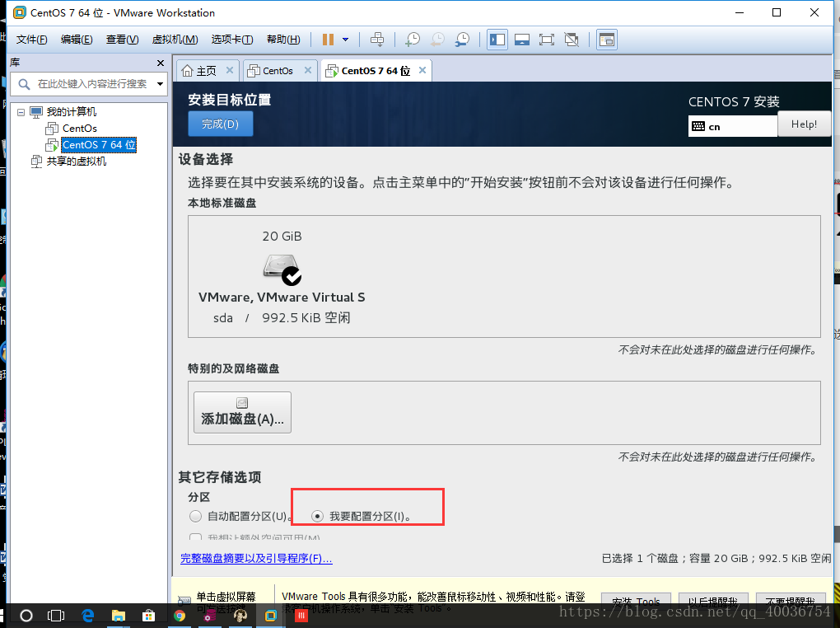Select 自动配置分区(U) radio button
Screen dimensions: 840x628
[195, 517]
